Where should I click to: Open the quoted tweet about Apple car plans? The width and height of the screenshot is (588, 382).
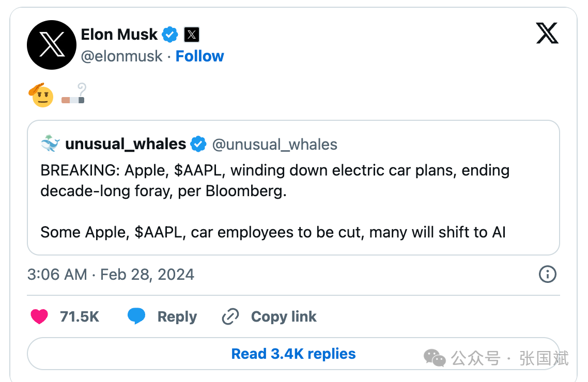(293, 187)
